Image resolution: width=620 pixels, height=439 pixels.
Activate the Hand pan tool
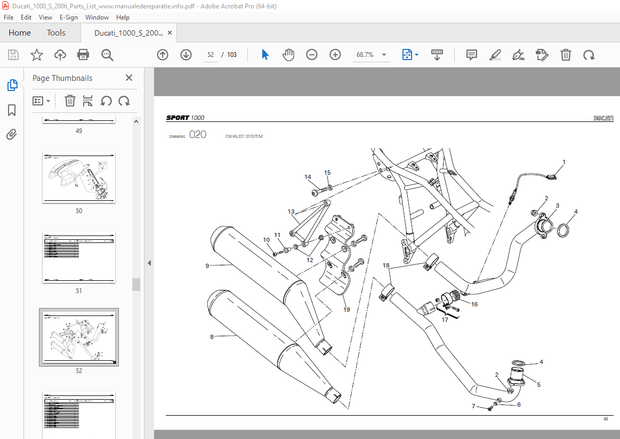click(x=288, y=55)
